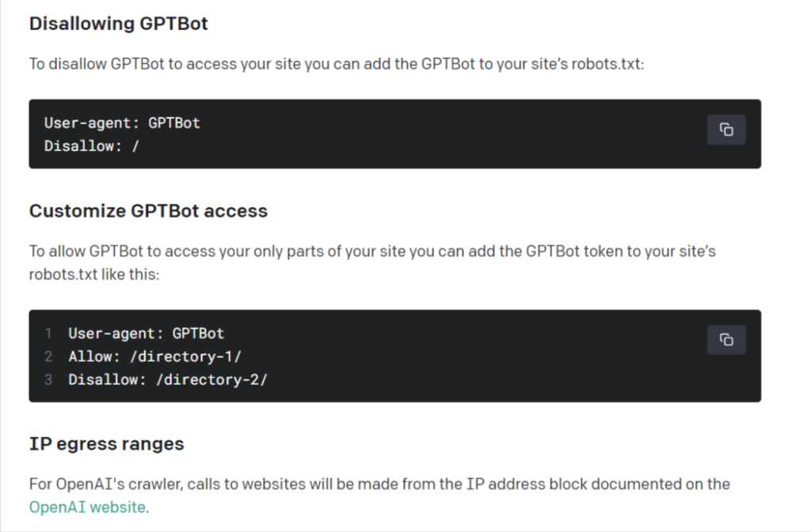The width and height of the screenshot is (811, 532).
Task: Click the Customize GPTBot access heading
Action: click(148, 211)
